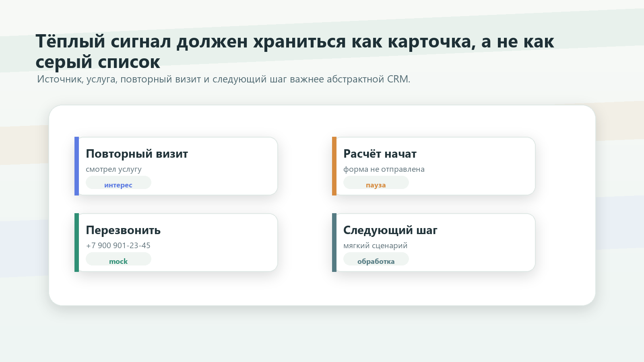Click the 'обработка' status pill
This screenshot has height=362, width=644.
pos(376,259)
